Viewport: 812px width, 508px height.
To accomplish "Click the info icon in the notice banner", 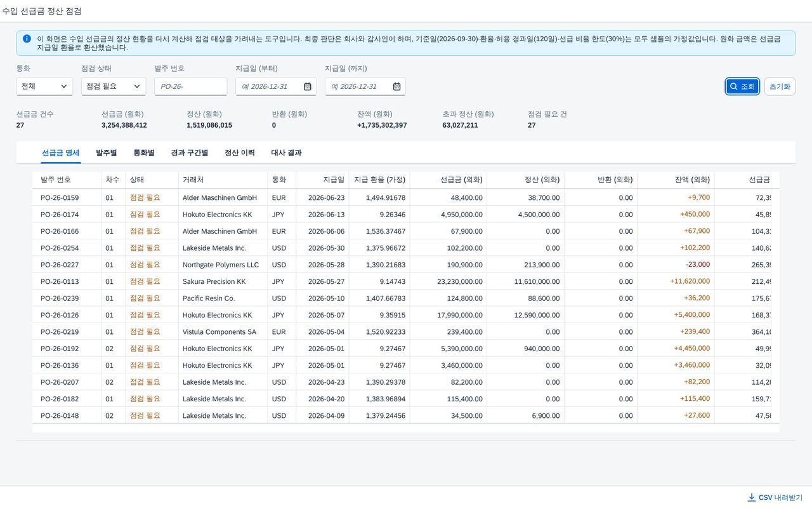I will click(x=27, y=39).
